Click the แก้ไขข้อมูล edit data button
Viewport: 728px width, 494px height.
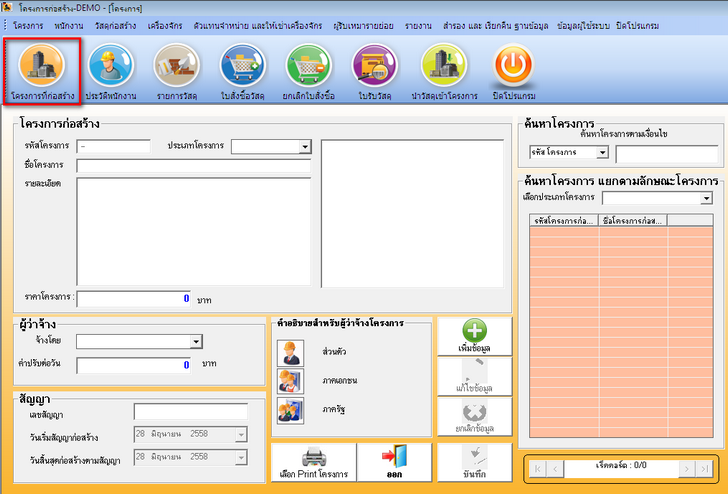(474, 377)
